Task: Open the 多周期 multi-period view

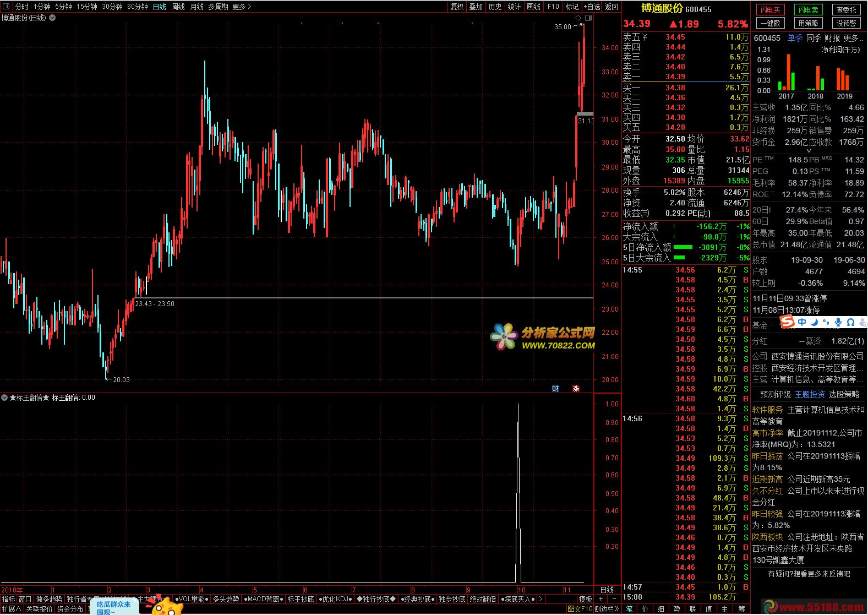Action: click(218, 7)
